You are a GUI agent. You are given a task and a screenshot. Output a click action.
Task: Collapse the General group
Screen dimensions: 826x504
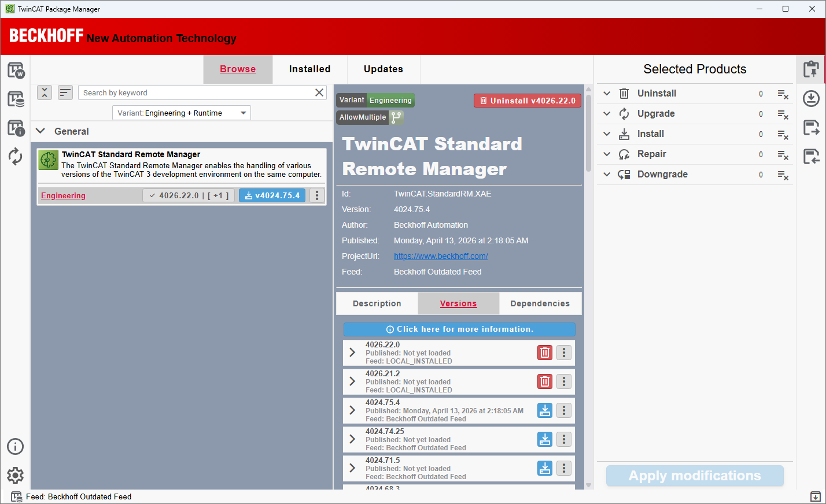click(40, 131)
